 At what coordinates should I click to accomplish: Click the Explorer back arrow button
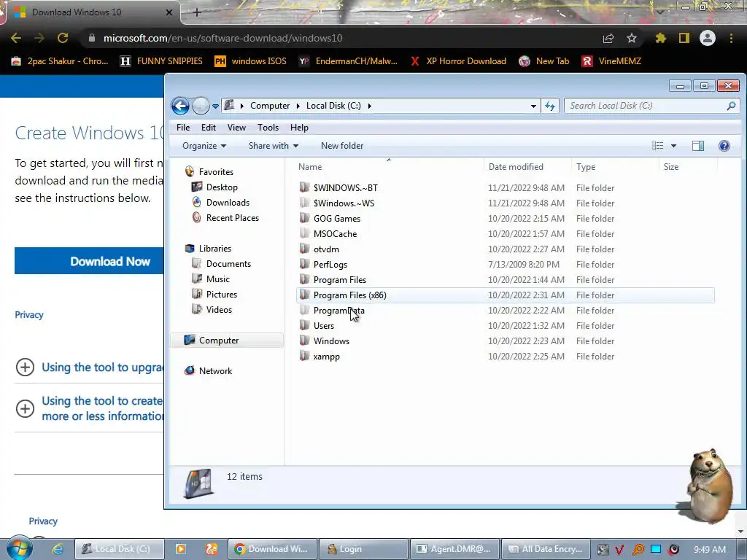click(x=181, y=106)
